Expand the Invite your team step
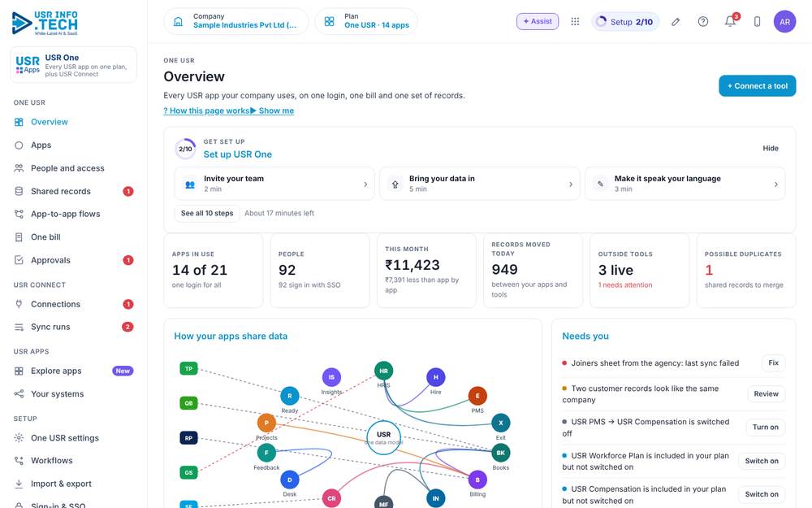812x508 pixels. [274, 184]
